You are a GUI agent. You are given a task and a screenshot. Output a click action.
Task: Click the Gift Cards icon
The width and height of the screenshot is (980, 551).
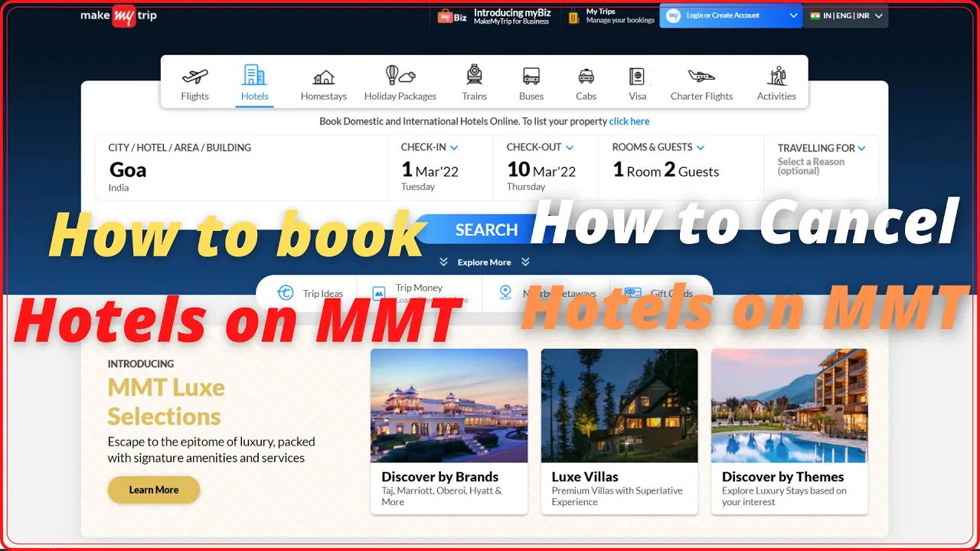(x=632, y=292)
